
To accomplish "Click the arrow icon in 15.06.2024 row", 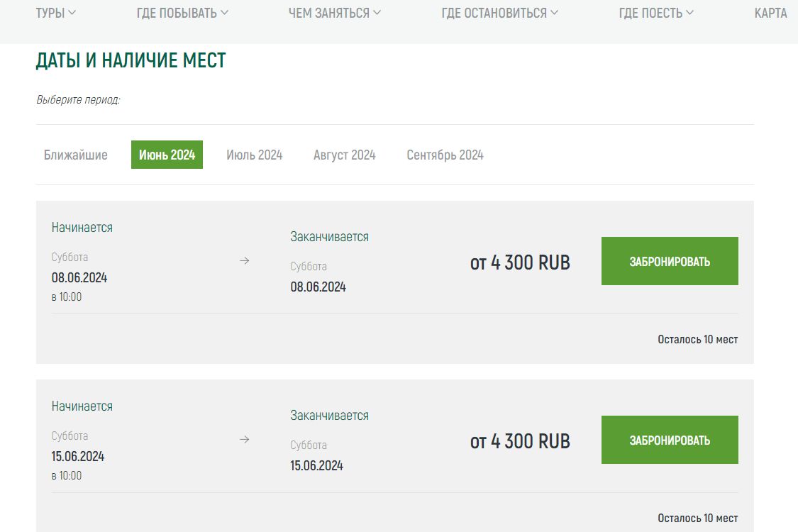I will coord(244,440).
